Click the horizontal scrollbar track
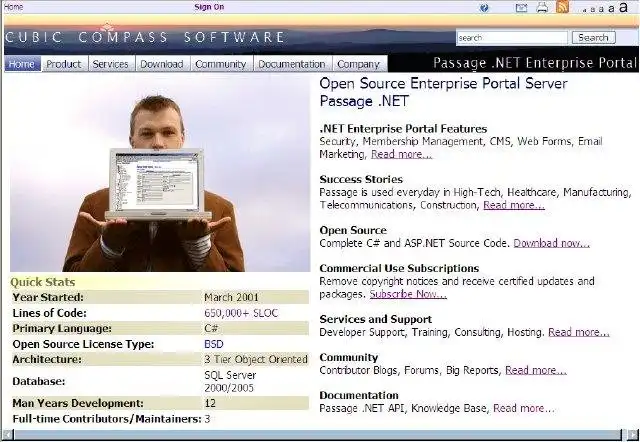 (x=317, y=435)
